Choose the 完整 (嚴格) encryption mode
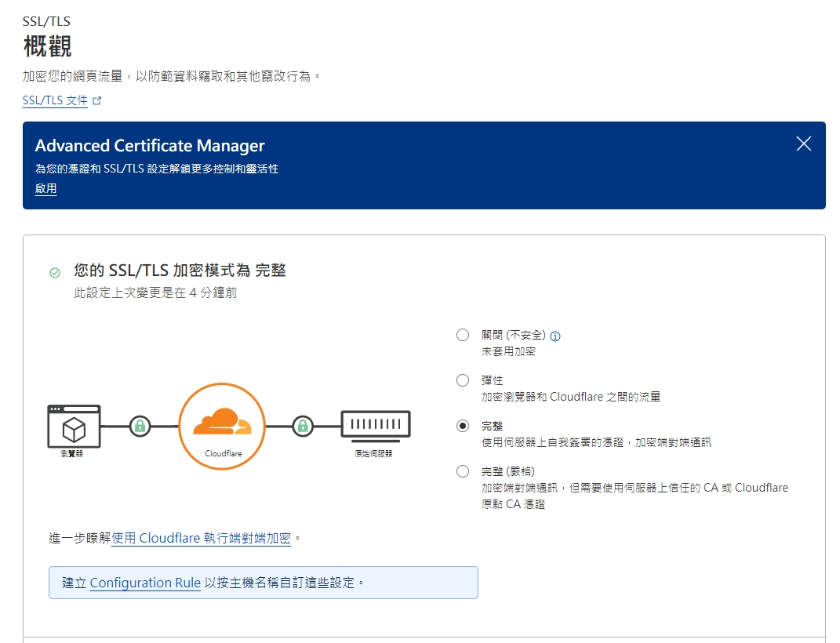This screenshot has width=840, height=643. pyautogui.click(x=462, y=472)
